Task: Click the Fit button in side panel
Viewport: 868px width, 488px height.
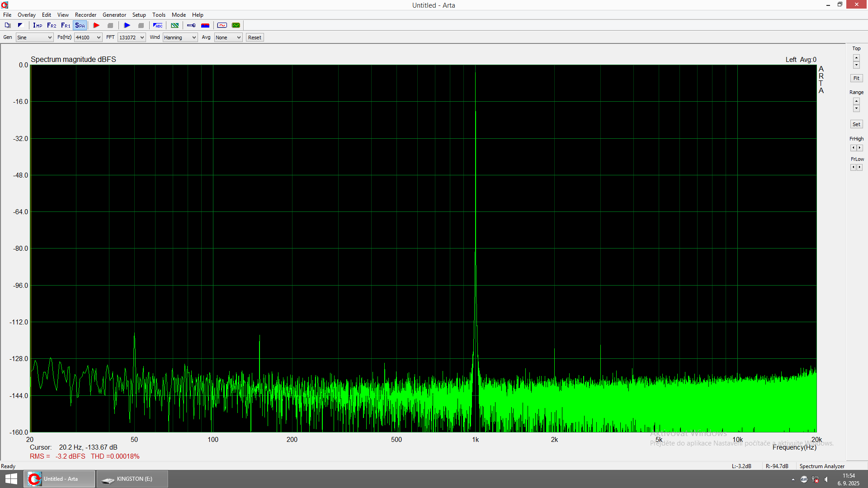Action: pos(856,78)
